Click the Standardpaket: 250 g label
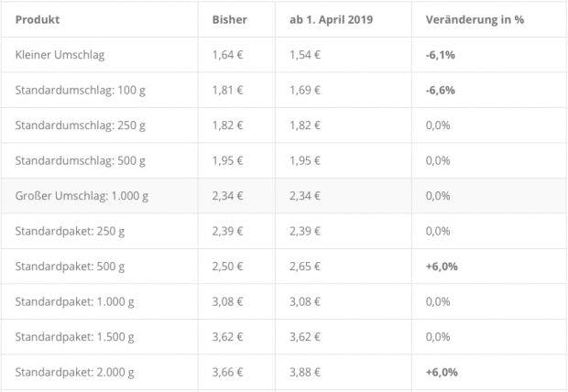 click(x=70, y=231)
